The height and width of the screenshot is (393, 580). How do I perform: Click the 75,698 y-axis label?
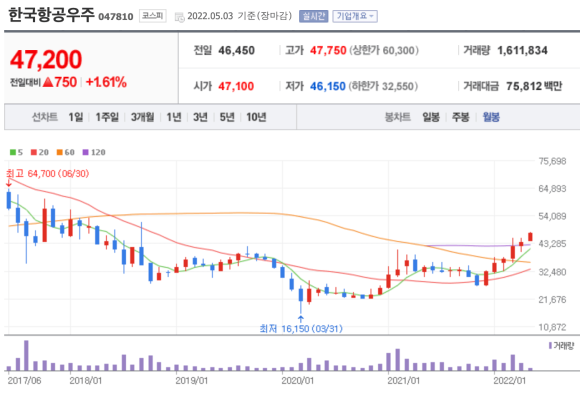coord(552,161)
